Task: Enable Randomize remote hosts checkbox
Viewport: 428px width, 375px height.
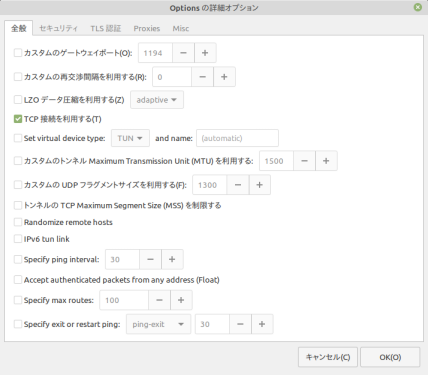Action: pos(18,222)
